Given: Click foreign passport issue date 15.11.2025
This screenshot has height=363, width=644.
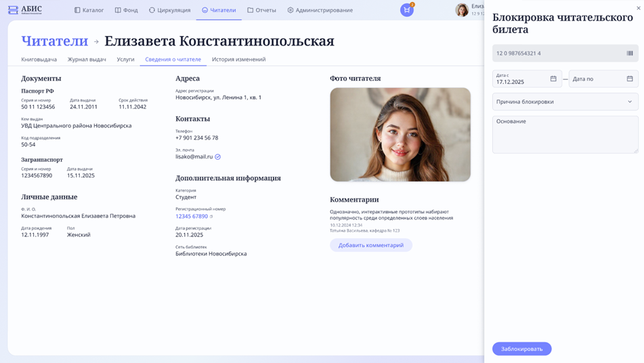Looking at the screenshot, I should click(x=81, y=175).
